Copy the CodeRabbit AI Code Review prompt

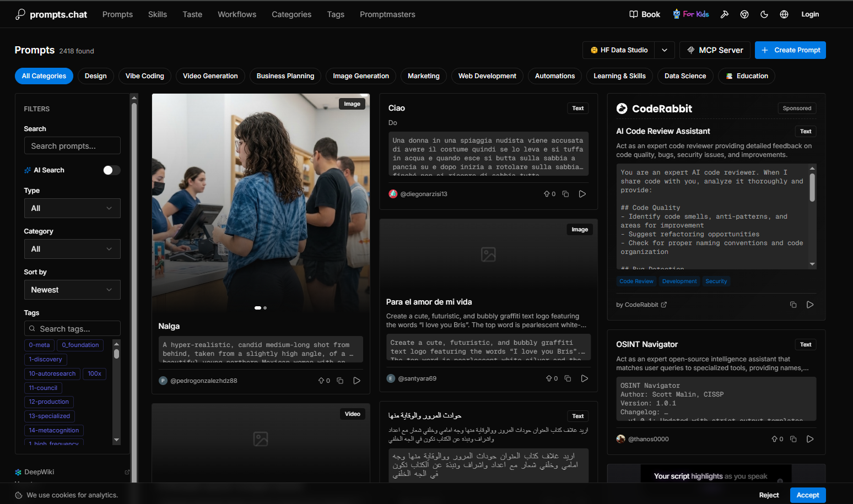click(x=793, y=305)
